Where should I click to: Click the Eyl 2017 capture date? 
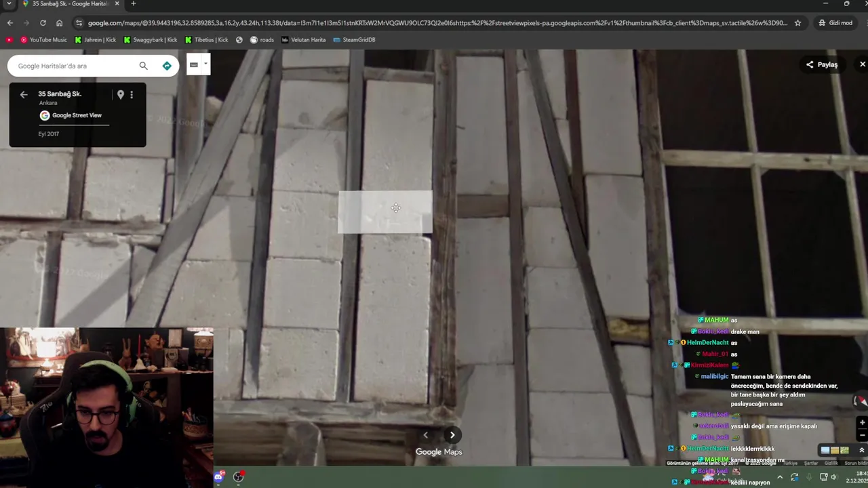point(49,134)
